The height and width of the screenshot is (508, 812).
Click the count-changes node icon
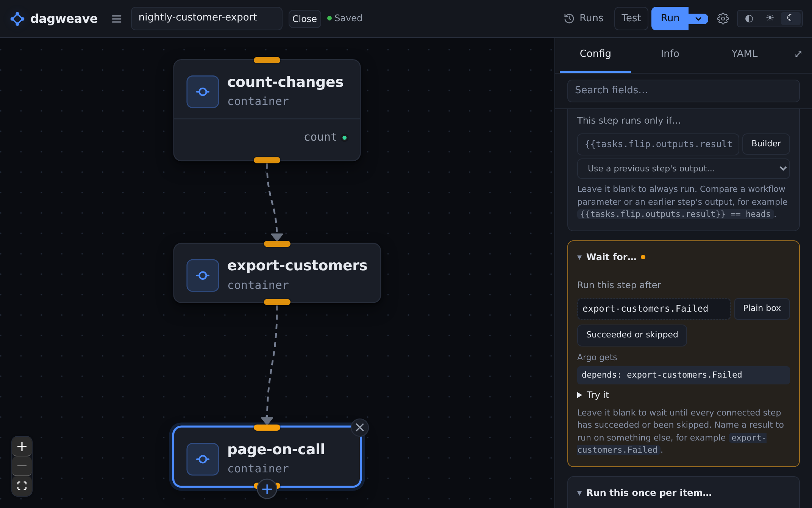(x=203, y=92)
